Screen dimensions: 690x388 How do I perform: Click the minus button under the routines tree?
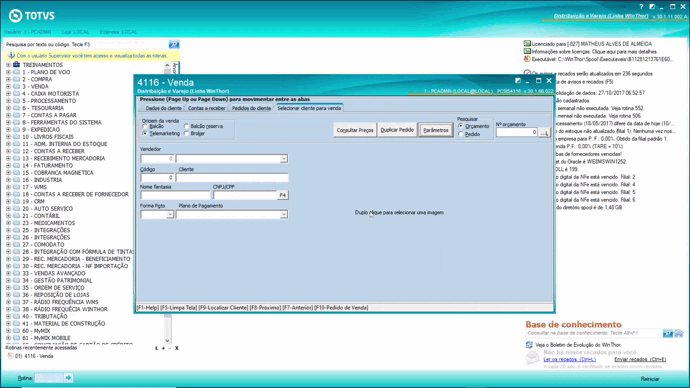(170, 348)
